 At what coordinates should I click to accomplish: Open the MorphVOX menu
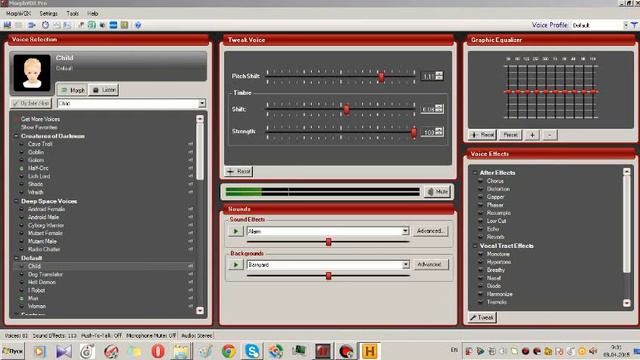point(18,13)
